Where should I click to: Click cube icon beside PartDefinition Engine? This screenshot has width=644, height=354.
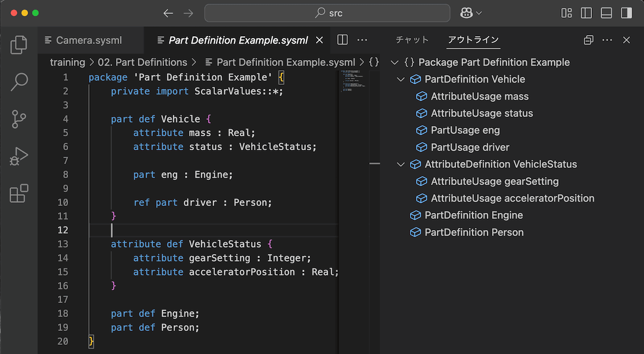[415, 216]
